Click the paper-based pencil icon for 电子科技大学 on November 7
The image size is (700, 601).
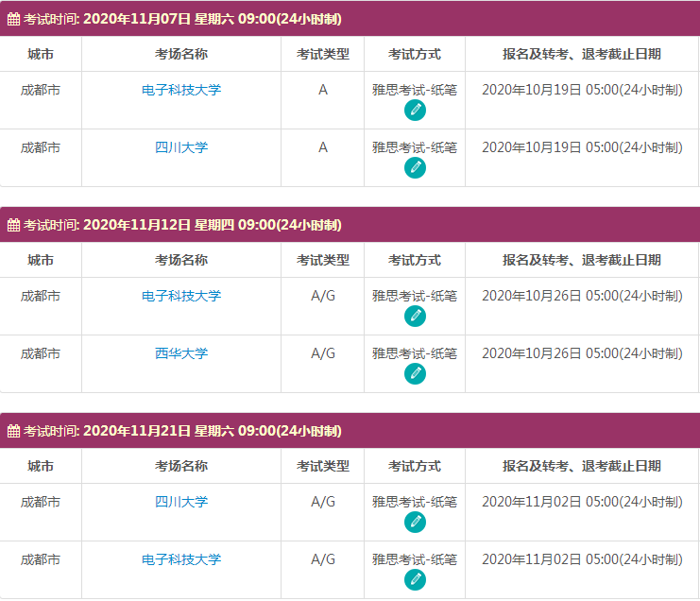point(415,111)
